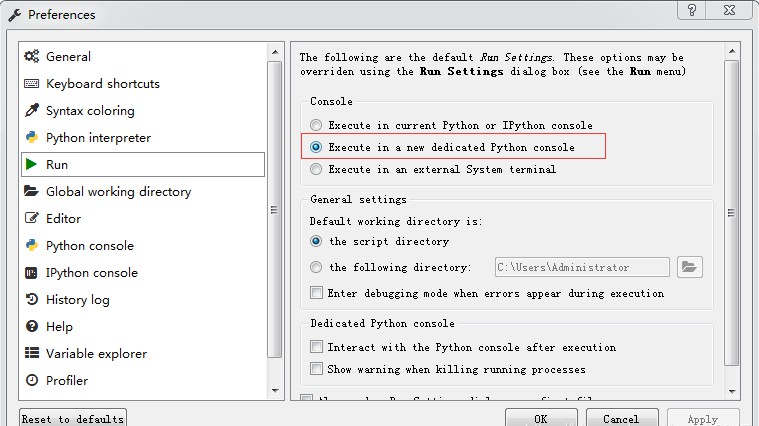This screenshot has height=426, width=759.
Task: Enable debugging mode when errors appear
Action: point(316,294)
